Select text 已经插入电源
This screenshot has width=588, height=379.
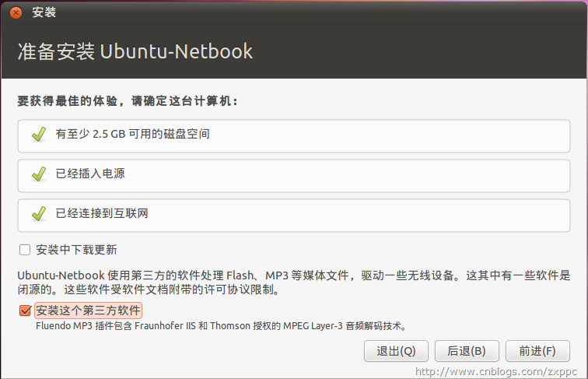click(x=90, y=174)
